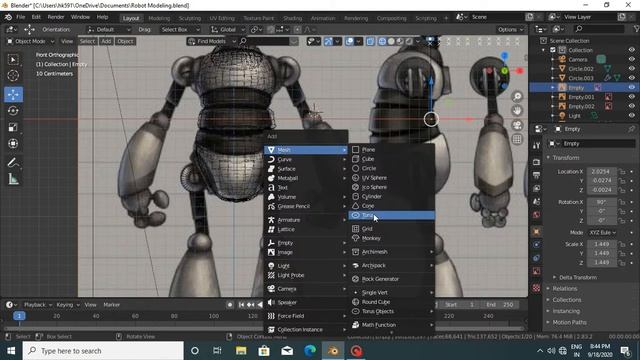Click Find Models button

[211, 41]
